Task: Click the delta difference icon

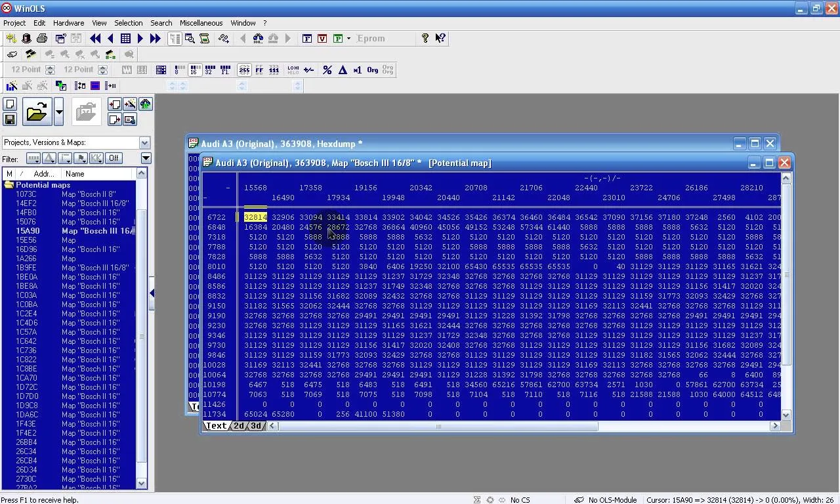Action: tap(343, 70)
